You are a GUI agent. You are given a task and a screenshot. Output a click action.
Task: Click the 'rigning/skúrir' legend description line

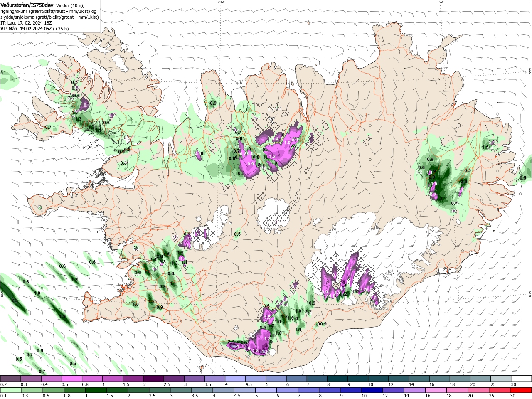[49, 11]
